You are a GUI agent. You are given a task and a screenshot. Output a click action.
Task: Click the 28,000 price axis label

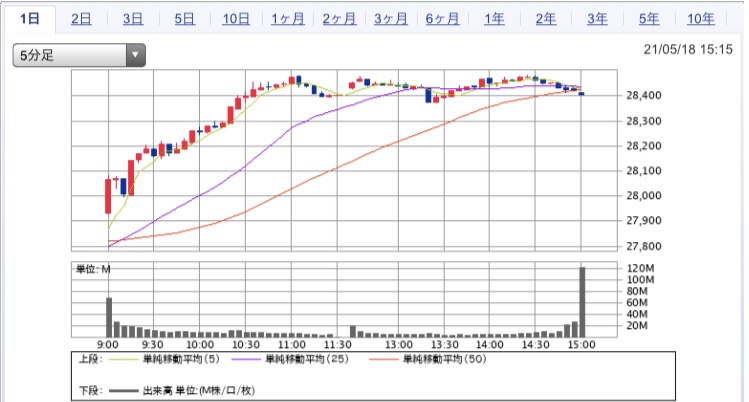tap(644, 196)
